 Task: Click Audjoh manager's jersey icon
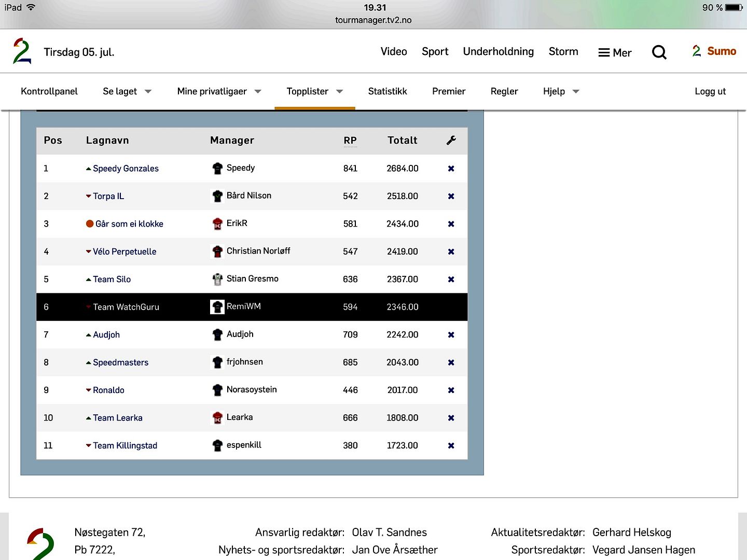coord(217,335)
